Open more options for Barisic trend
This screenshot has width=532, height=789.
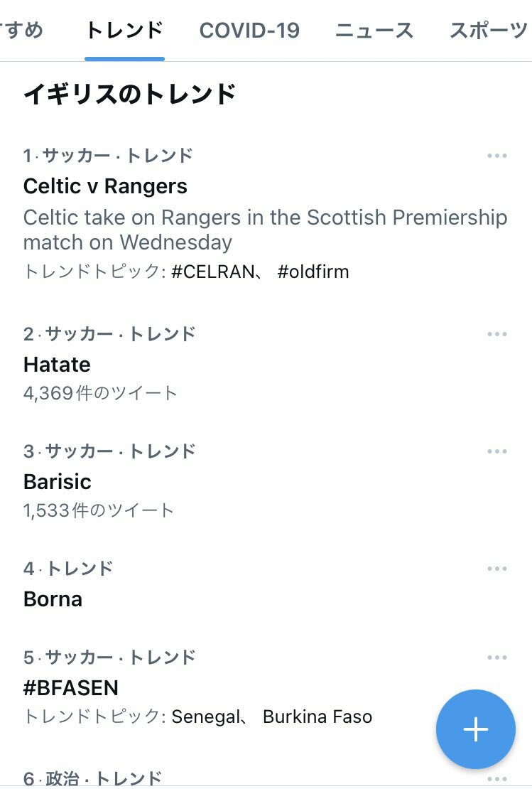[x=496, y=451]
